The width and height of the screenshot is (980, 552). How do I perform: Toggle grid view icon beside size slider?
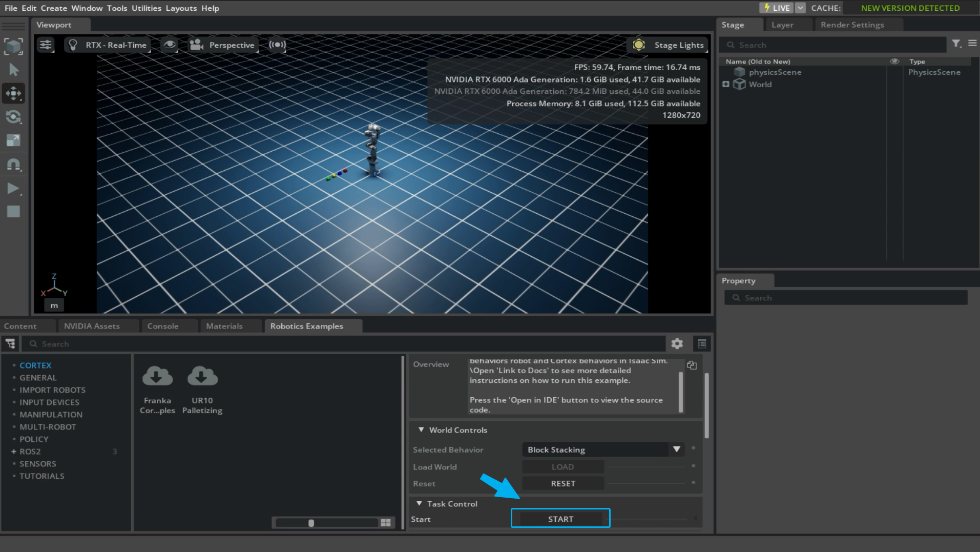click(386, 523)
